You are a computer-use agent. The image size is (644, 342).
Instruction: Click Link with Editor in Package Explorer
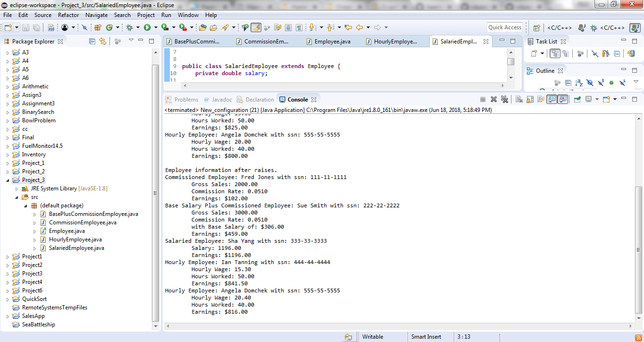[x=102, y=41]
